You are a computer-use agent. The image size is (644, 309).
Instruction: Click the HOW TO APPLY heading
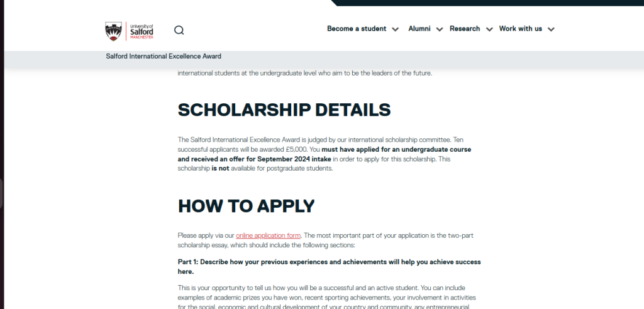[x=246, y=206]
